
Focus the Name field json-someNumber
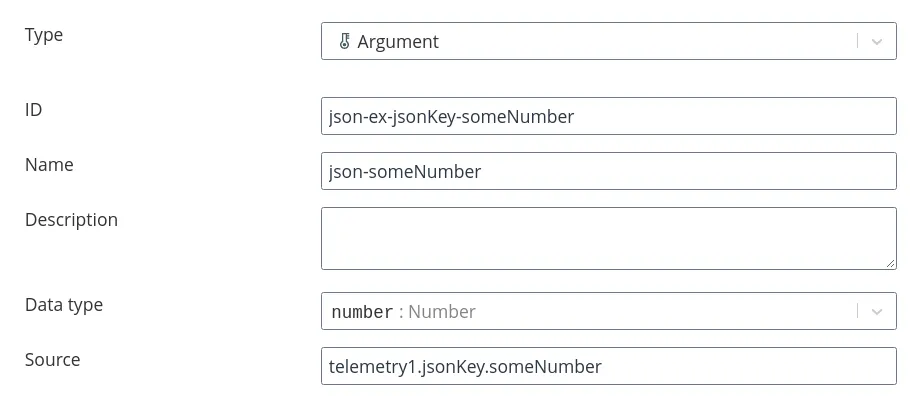tap(609, 171)
